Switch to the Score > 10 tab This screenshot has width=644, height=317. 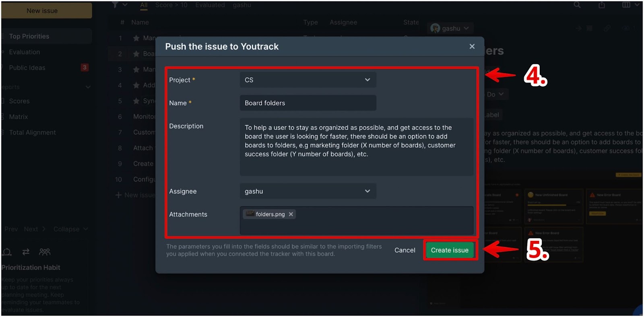point(171,5)
